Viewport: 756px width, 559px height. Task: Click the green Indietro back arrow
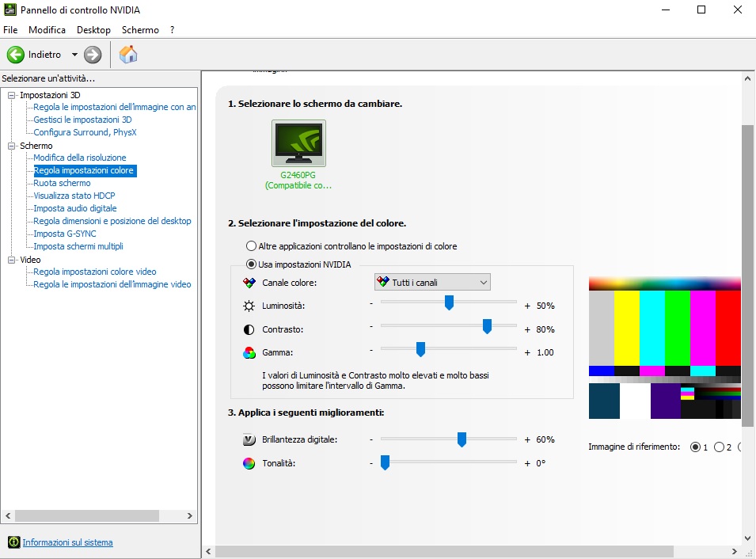pyautogui.click(x=15, y=55)
